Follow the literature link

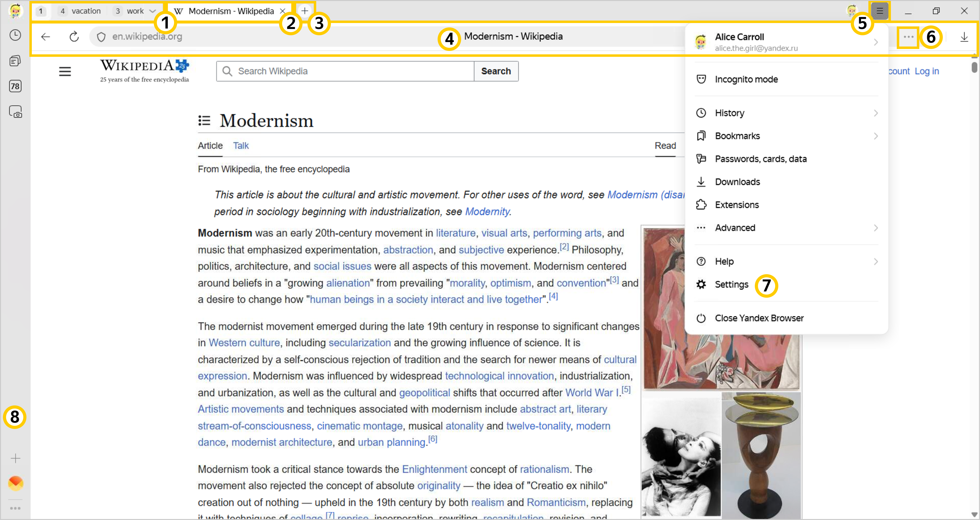click(455, 233)
